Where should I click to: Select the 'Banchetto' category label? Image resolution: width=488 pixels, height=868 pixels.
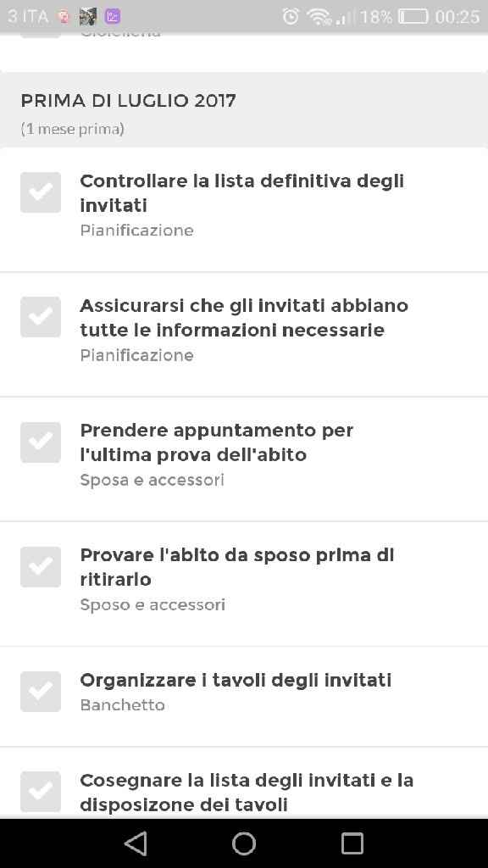click(x=122, y=704)
